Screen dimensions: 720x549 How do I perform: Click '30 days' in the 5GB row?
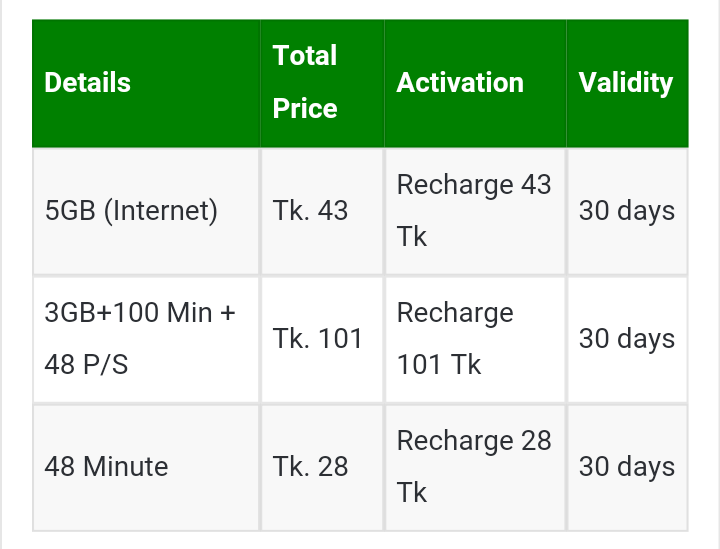pyautogui.click(x=627, y=211)
